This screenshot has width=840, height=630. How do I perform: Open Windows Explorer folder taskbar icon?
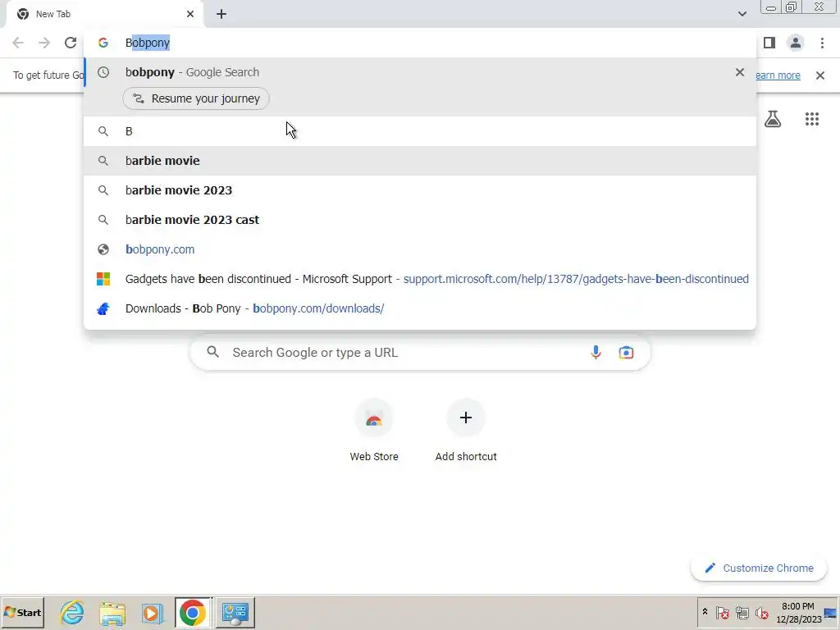(x=112, y=612)
